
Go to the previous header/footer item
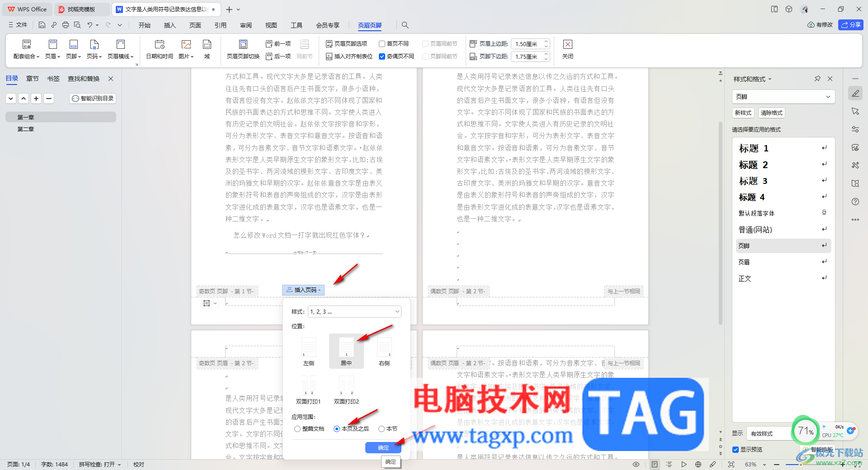click(278, 44)
